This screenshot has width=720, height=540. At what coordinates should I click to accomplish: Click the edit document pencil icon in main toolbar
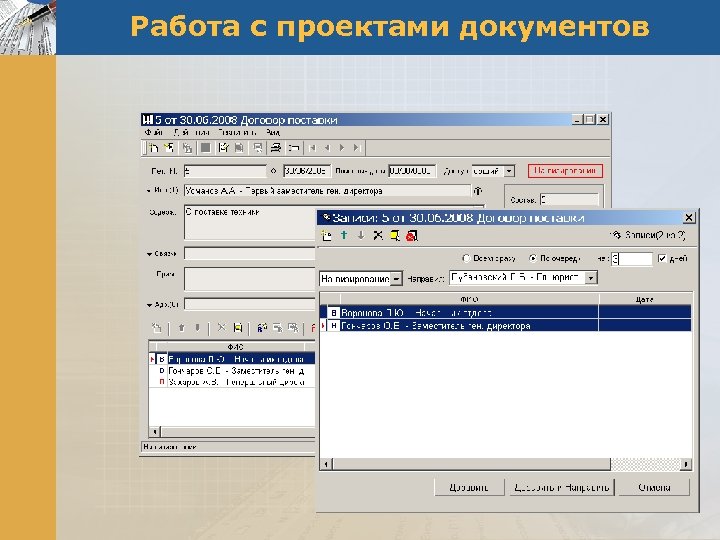point(223,148)
